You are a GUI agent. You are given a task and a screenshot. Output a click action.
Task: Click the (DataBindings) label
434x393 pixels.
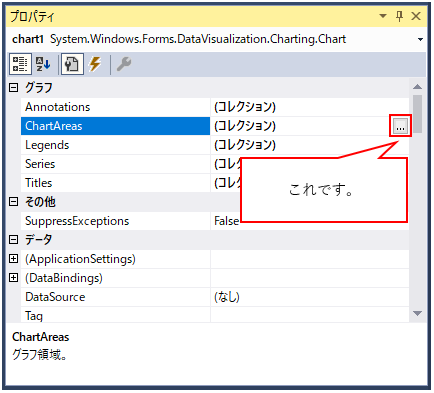coord(64,278)
